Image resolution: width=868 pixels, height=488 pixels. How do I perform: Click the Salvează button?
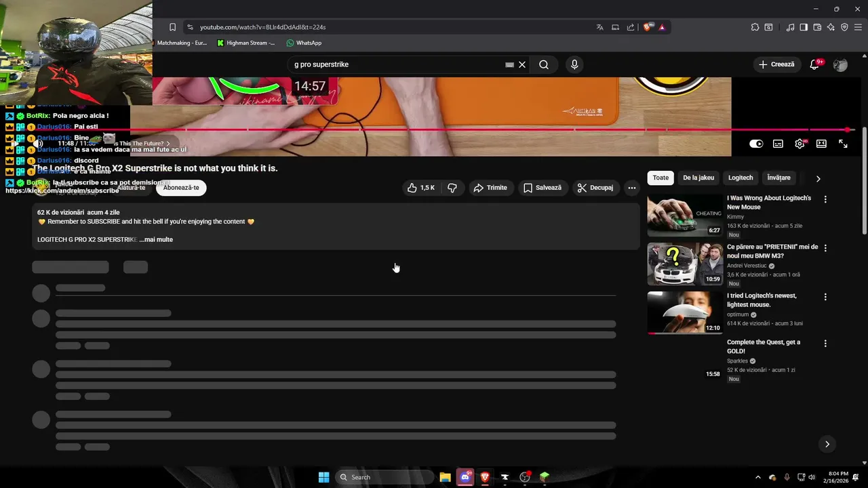coord(542,188)
